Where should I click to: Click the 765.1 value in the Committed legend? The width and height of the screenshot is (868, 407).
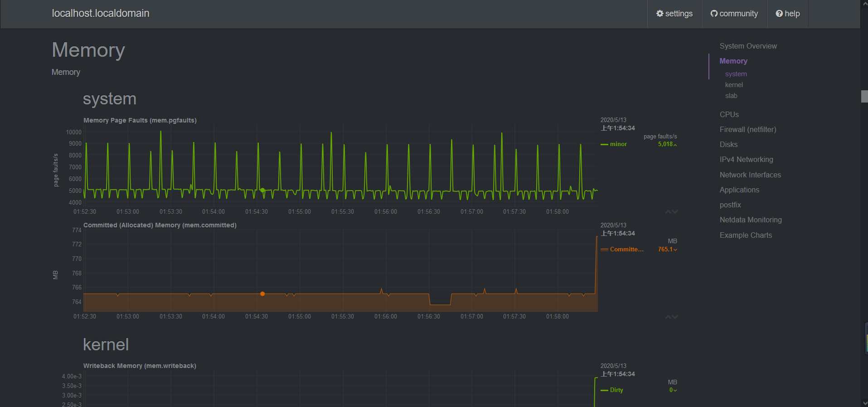[x=665, y=250]
